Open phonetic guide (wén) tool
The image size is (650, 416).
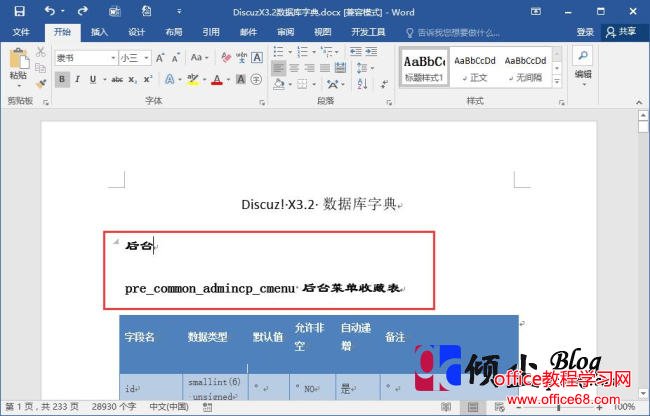click(241, 58)
